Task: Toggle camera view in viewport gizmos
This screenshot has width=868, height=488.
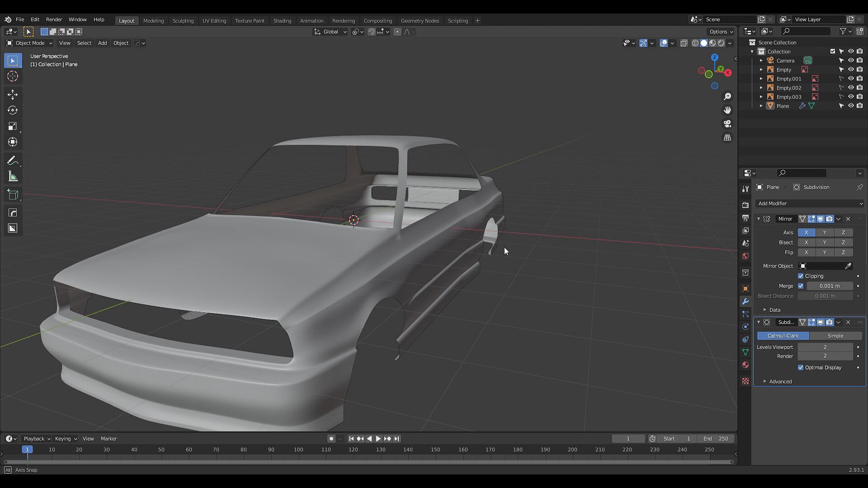Action: [727, 124]
